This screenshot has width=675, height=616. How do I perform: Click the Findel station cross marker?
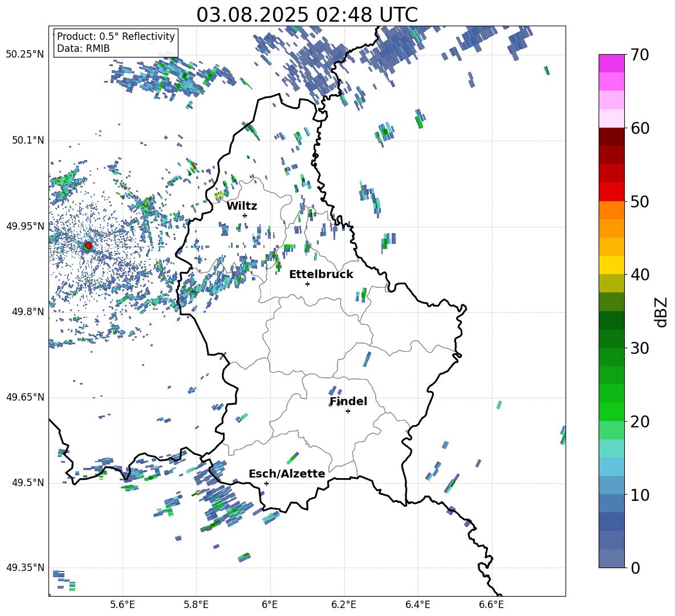click(348, 411)
